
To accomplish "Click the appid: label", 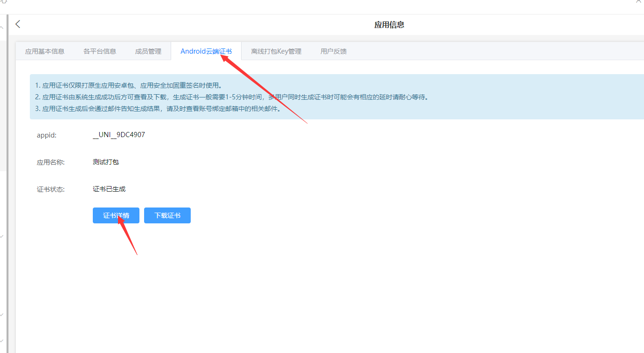I will coord(47,135).
